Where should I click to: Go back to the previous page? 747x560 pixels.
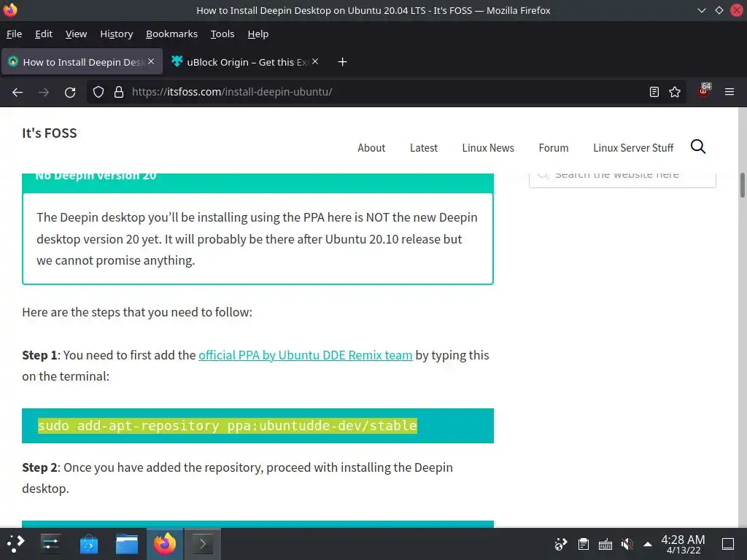tap(18, 92)
